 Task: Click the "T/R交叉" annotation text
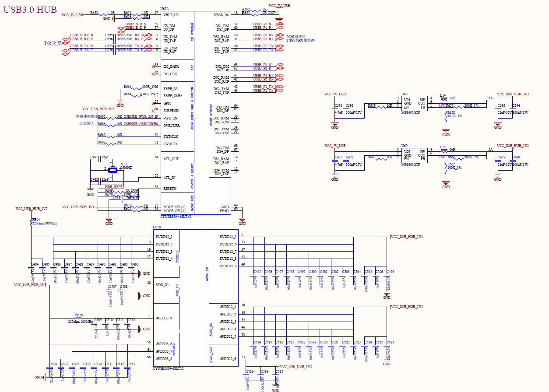53,43
